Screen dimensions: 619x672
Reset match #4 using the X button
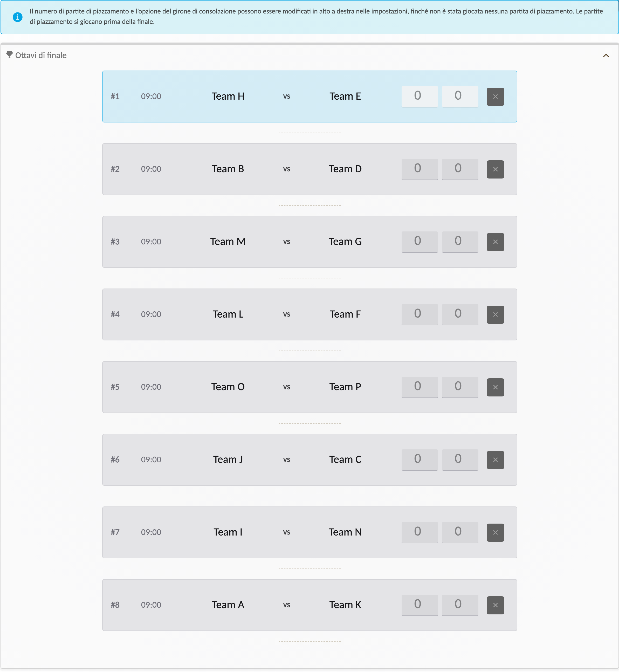(495, 314)
